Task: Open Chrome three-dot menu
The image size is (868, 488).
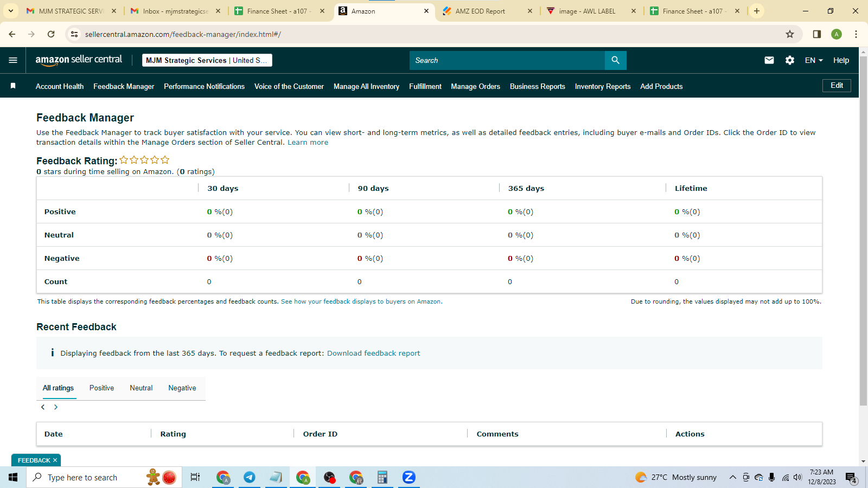Action: [856, 34]
